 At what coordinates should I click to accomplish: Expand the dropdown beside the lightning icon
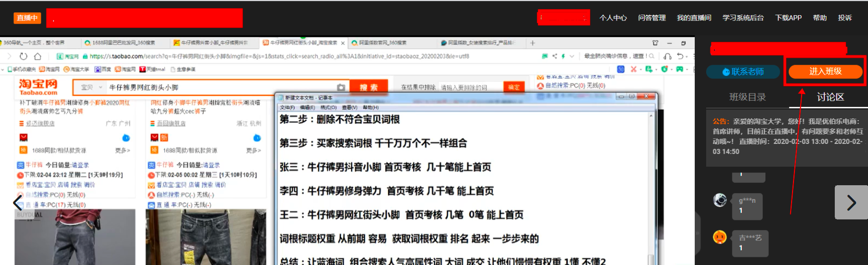[x=572, y=56]
